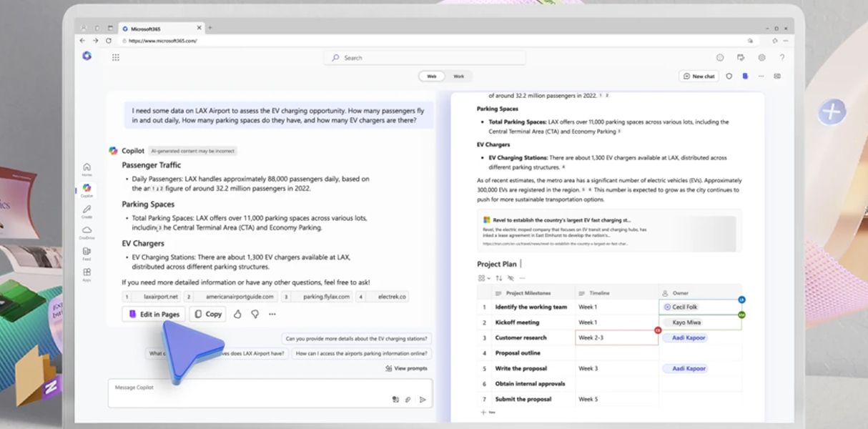The height and width of the screenshot is (429, 868).
Task: Open more options beside the Copy button
Action: (272, 314)
